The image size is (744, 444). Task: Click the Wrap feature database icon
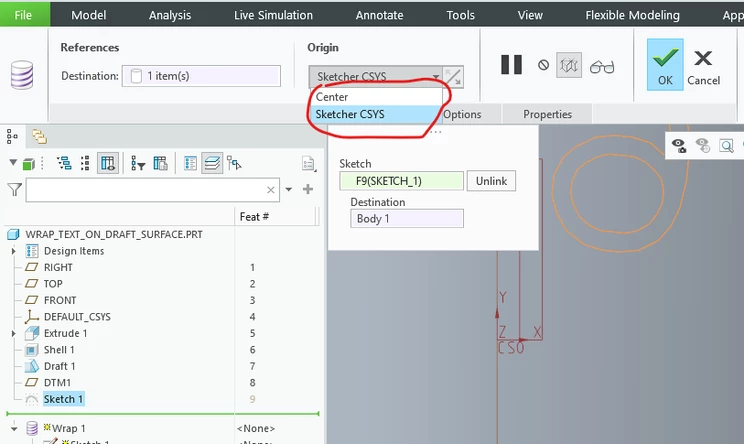22,75
